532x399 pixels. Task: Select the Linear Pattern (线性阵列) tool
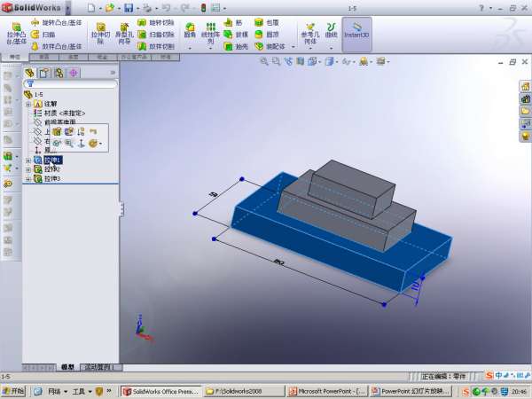(210, 34)
